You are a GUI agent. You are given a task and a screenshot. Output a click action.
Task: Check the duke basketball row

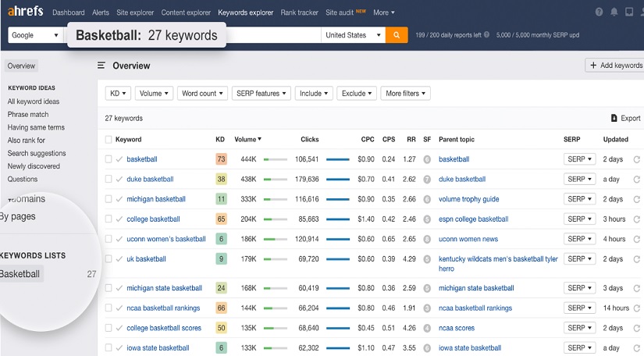pos(109,180)
